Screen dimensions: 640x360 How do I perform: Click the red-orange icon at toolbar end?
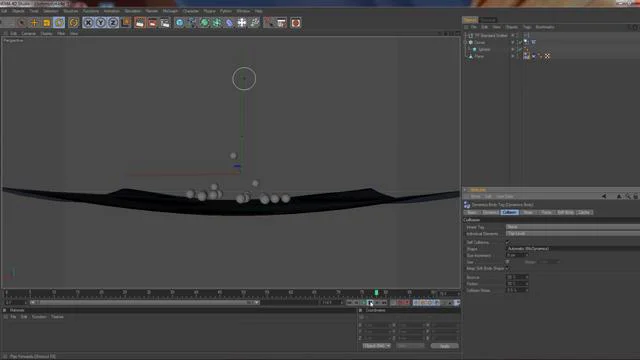tap(296, 23)
